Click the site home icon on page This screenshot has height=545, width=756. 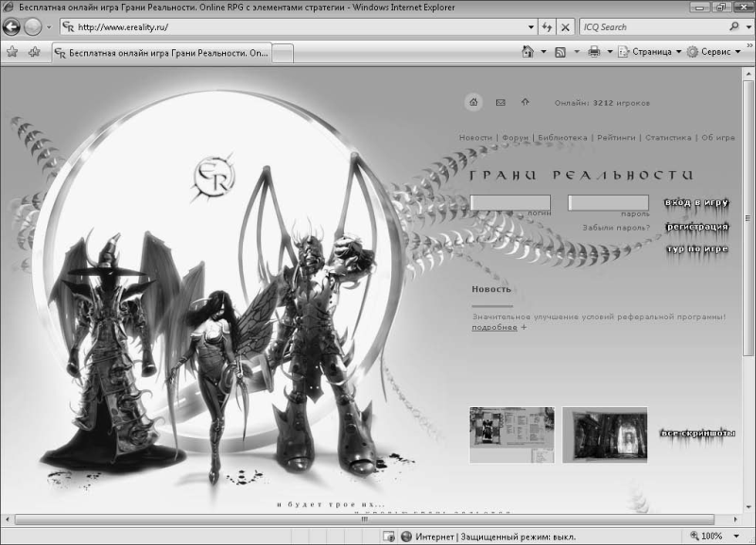473,102
